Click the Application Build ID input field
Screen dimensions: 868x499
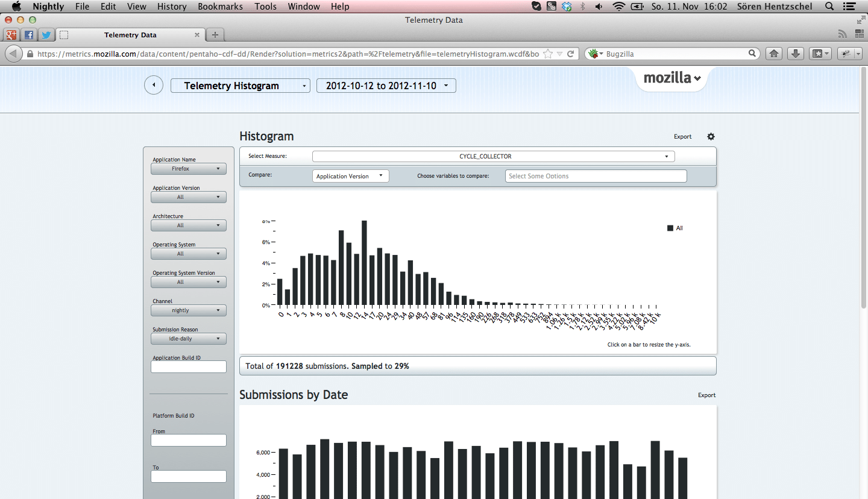click(188, 367)
